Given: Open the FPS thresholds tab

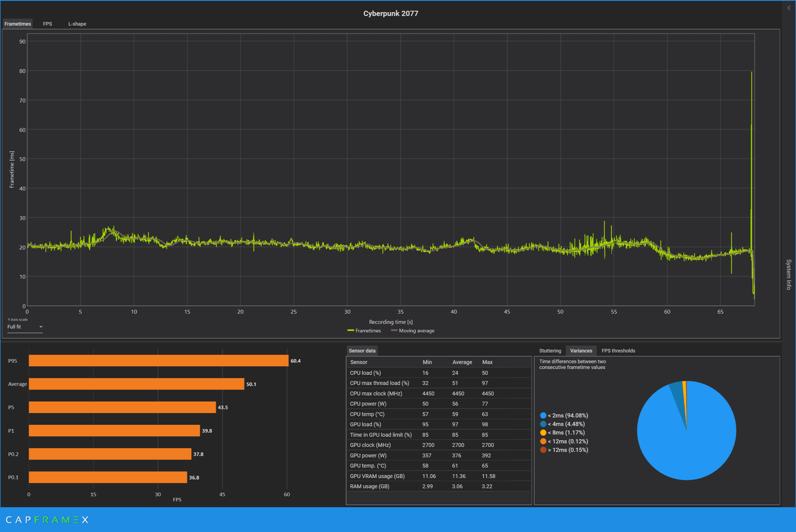Looking at the screenshot, I should click(x=618, y=351).
